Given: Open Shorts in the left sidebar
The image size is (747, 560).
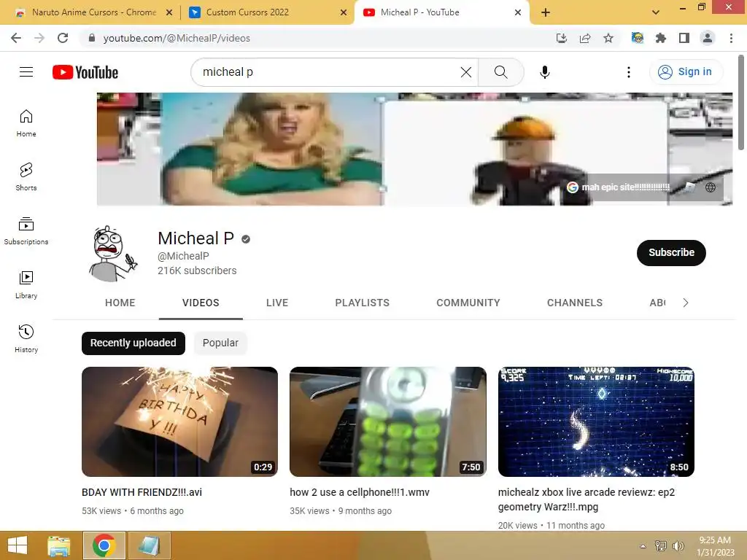Looking at the screenshot, I should click(26, 176).
